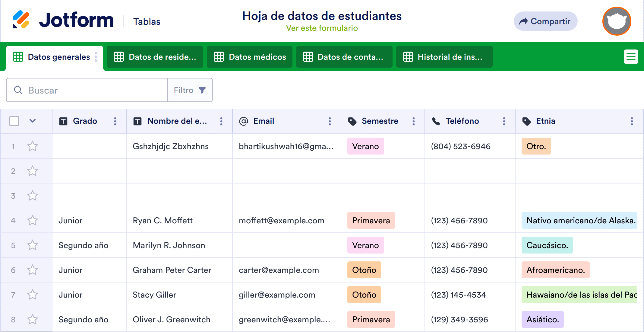Select the Asiático tag in row 8
Viewport: 644px width, 332px height.
tap(543, 319)
